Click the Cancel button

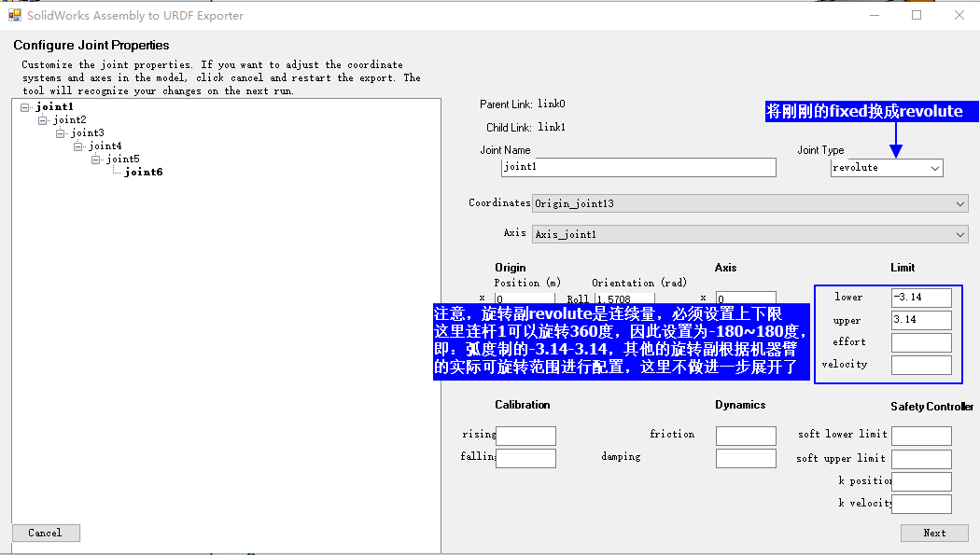click(x=46, y=533)
